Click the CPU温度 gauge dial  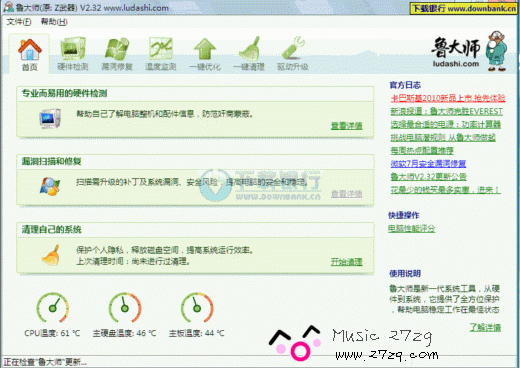53,308
